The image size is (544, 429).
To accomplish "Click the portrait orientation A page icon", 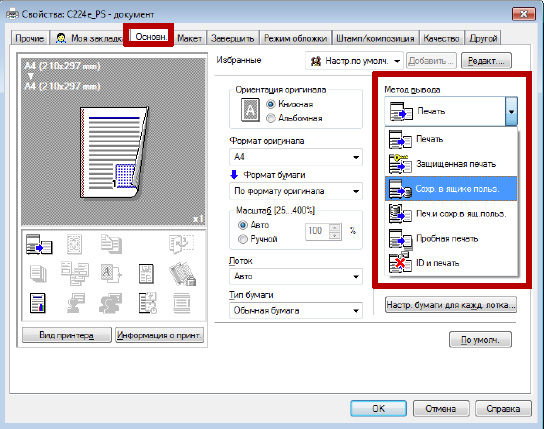I will click(250, 110).
